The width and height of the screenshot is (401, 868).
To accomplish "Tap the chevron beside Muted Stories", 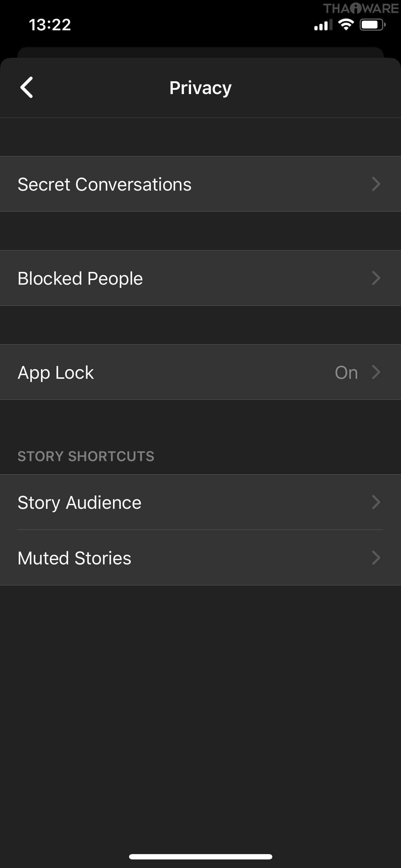I will point(376,558).
